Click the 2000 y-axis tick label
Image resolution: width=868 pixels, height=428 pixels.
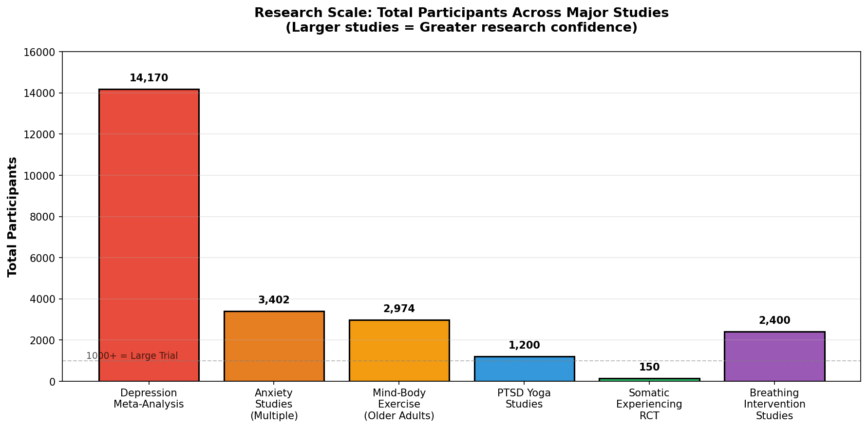42,340
